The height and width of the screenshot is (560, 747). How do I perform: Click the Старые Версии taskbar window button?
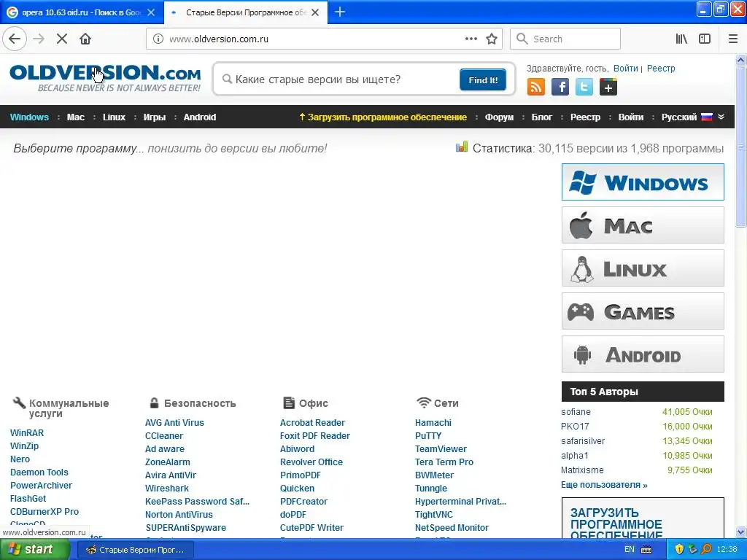pos(136,550)
